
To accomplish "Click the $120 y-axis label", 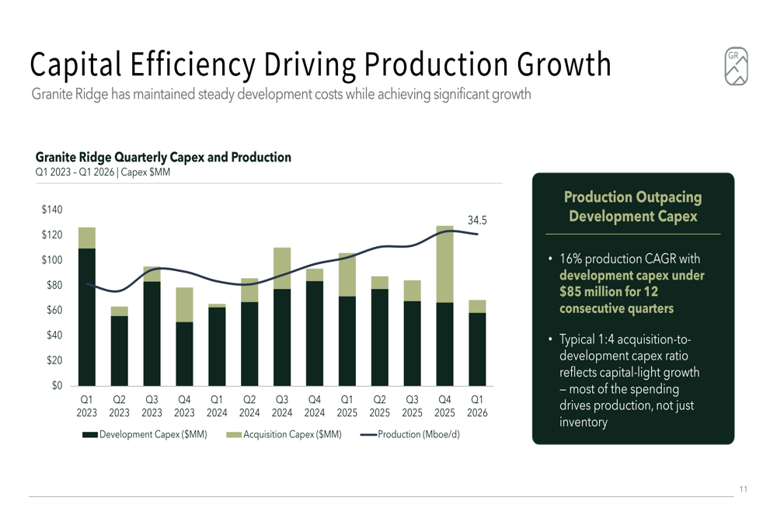I will (x=52, y=235).
